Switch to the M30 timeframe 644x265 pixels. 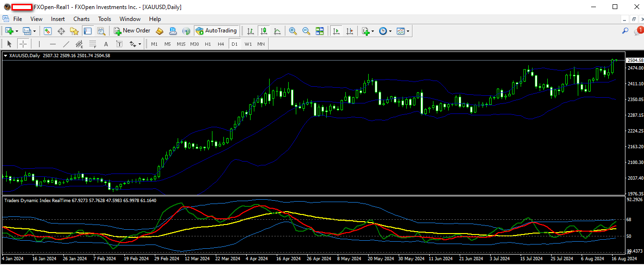194,44
